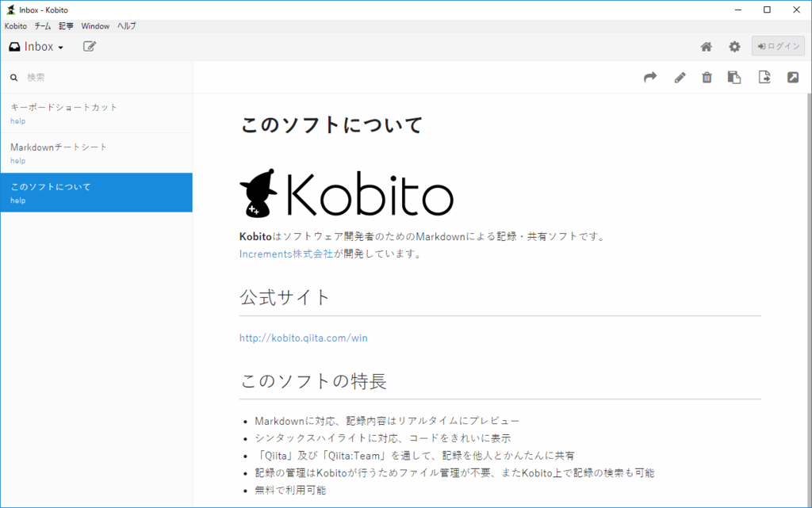The image size is (812, 508).
Task: Open the Kobito menu
Action: [16, 26]
